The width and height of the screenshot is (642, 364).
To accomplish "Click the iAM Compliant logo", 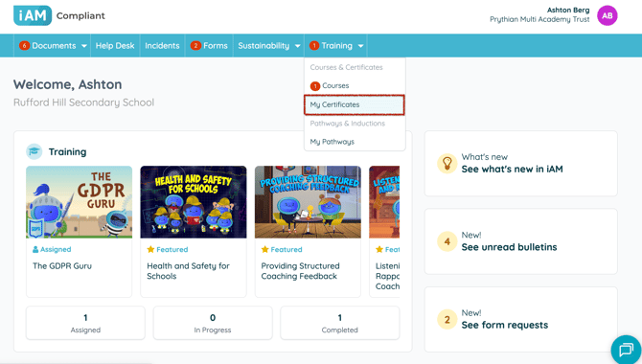I will click(x=59, y=15).
